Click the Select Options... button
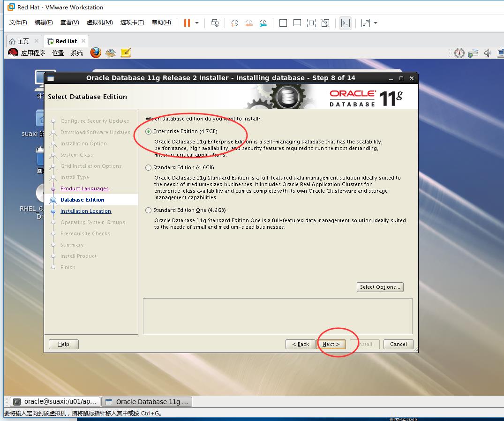 (x=380, y=287)
